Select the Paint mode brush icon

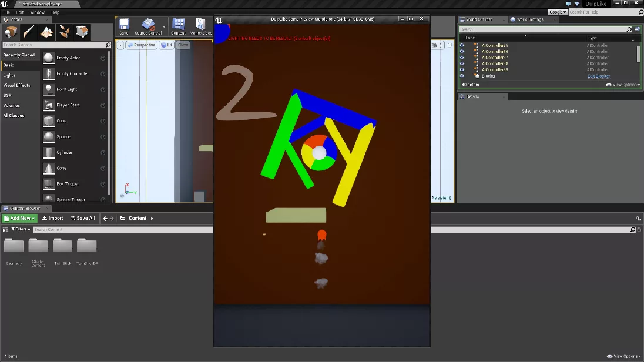(x=29, y=32)
